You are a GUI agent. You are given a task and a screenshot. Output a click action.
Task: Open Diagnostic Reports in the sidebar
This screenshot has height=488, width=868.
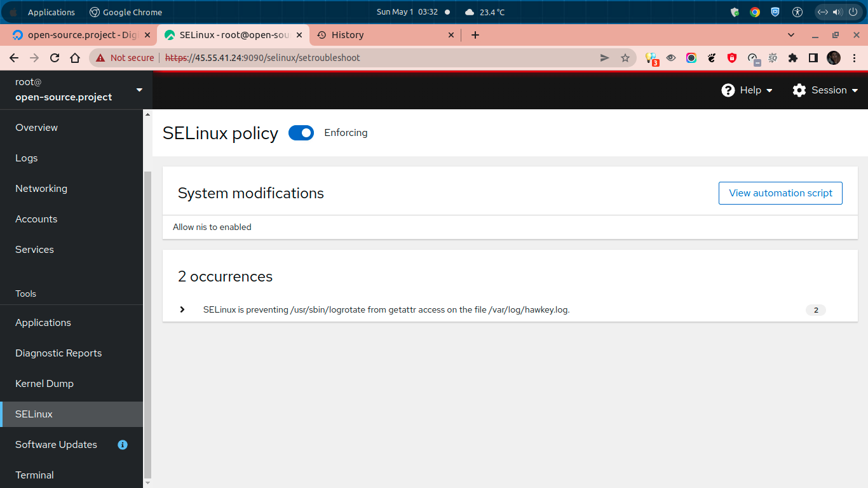click(71, 353)
